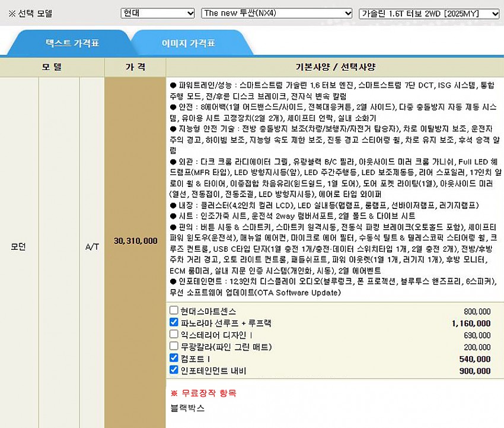Click the A/T transmission cell
The image size is (504, 428).
point(92,245)
